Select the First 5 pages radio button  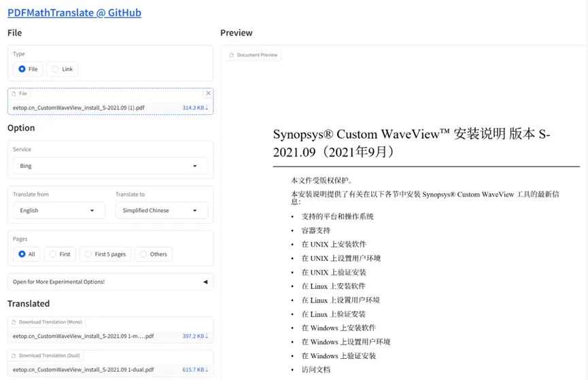tap(88, 254)
